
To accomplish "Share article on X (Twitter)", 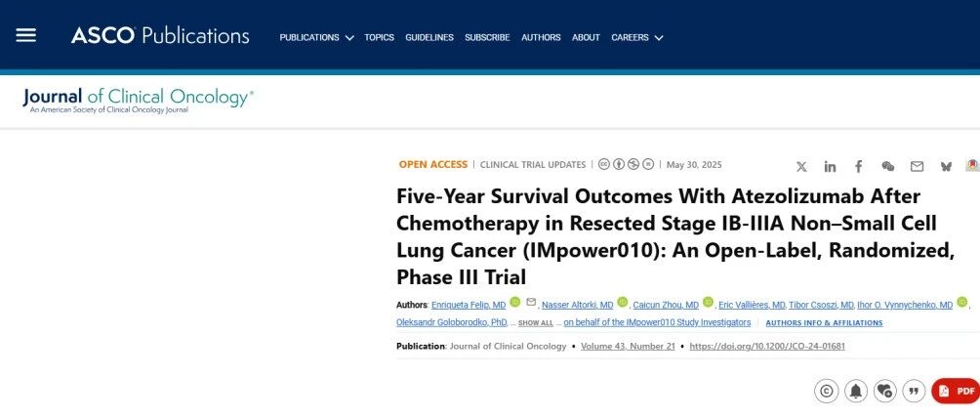I will pyautogui.click(x=801, y=166).
